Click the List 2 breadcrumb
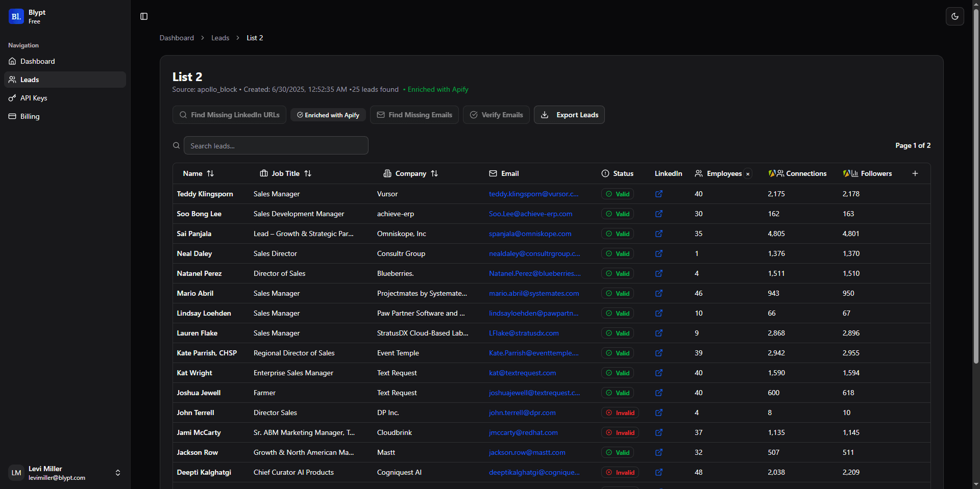 255,38
